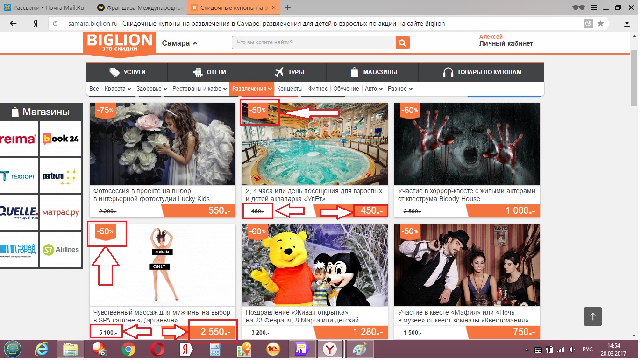Image resolution: width=641 pixels, height=364 pixels.
Task: Open browser downloads arrow icon
Action: [627, 23]
